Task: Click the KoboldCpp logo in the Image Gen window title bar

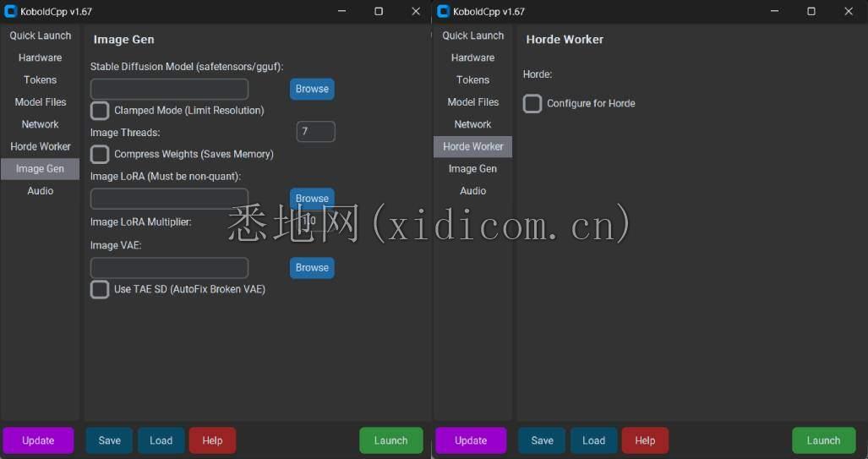Action: tap(11, 12)
